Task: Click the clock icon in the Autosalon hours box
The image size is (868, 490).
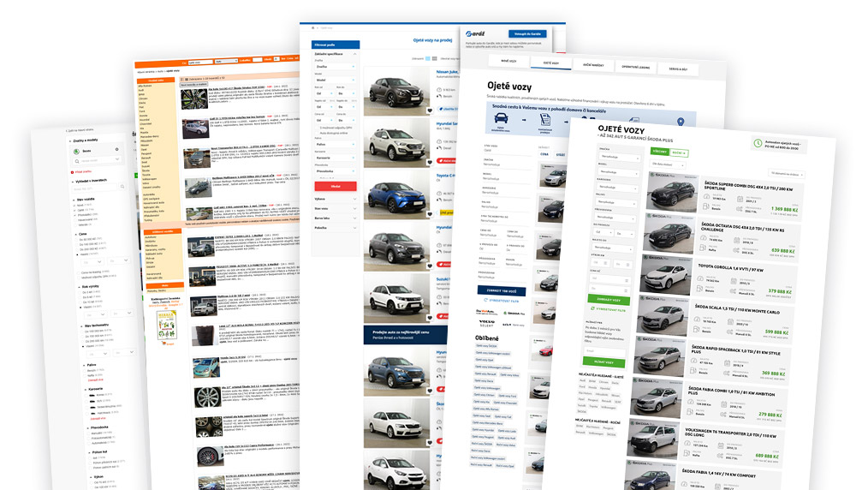Action: click(758, 143)
